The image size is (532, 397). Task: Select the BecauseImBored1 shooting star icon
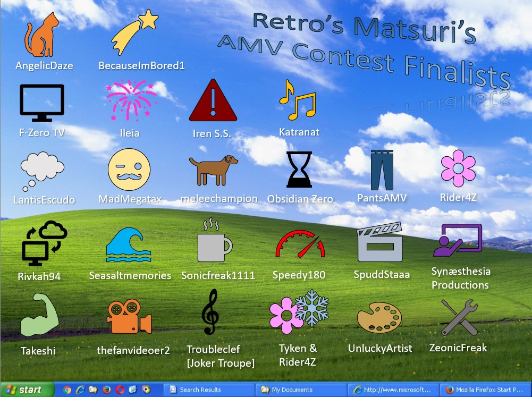134,32
